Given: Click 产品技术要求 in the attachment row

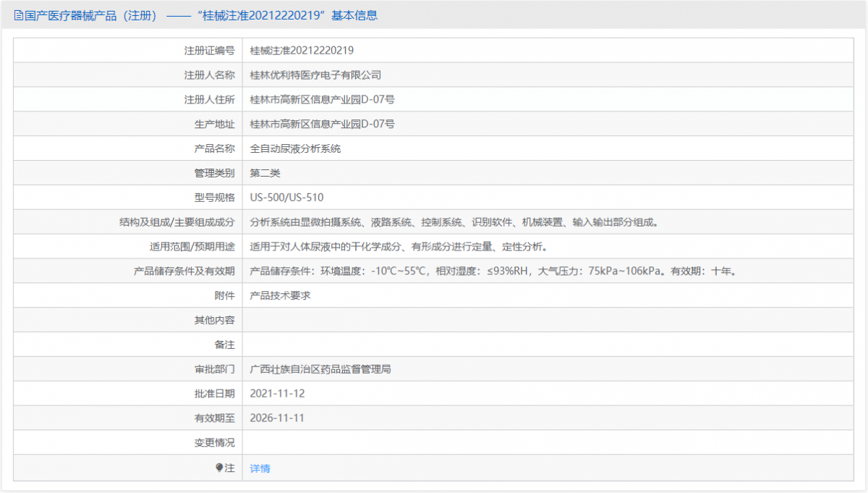Looking at the screenshot, I should click(280, 295).
